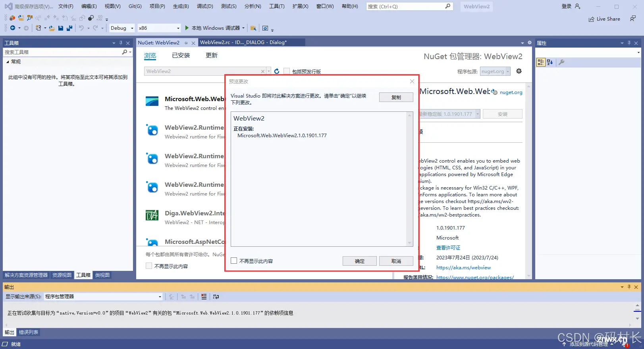Screen dimensions: 644x349
Task: Click the refresh icon beside the NuGet search box
Action: pyautogui.click(x=277, y=71)
